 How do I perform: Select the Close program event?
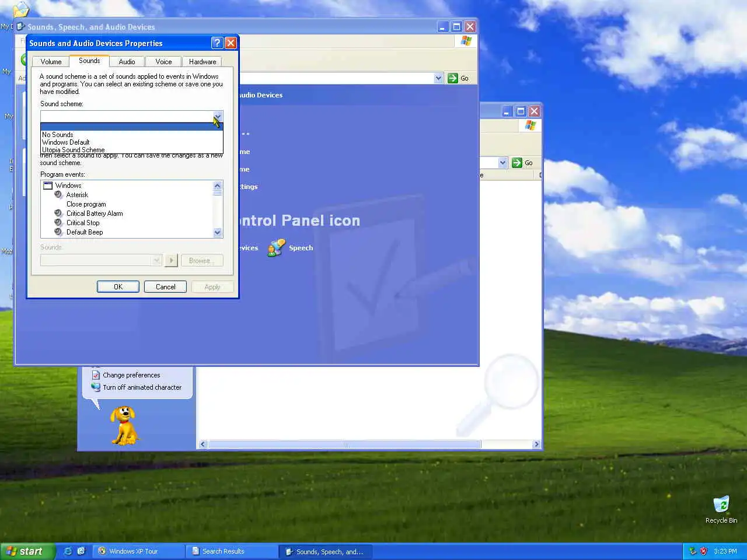pyautogui.click(x=86, y=204)
